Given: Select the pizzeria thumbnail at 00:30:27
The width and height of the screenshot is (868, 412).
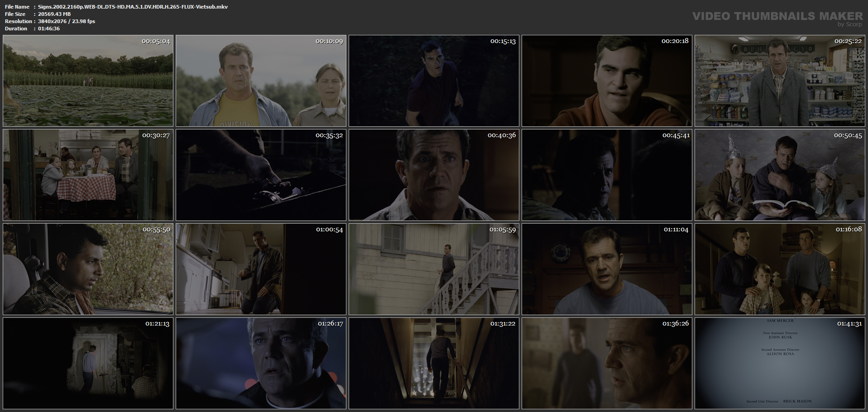Looking at the screenshot, I should tap(88, 175).
